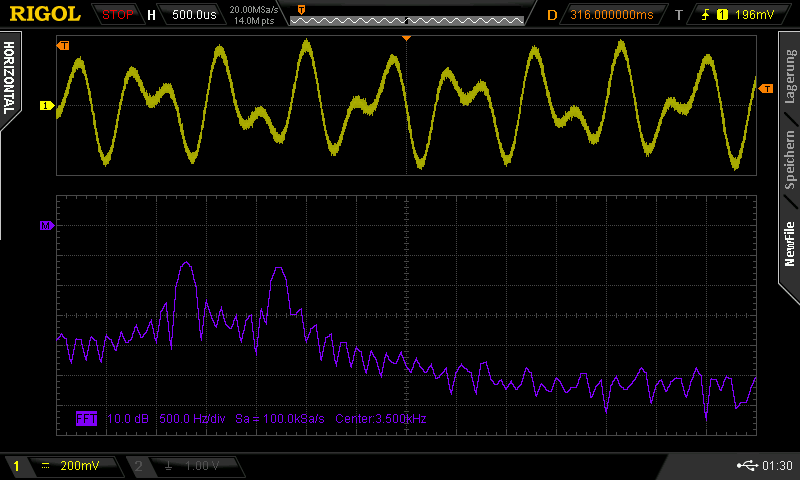
Task: Click the Center:3.500kHz FFT label
Action: (381, 419)
